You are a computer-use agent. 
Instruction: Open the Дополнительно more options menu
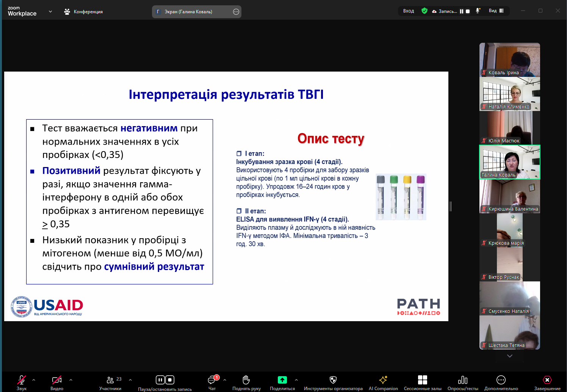(501, 380)
